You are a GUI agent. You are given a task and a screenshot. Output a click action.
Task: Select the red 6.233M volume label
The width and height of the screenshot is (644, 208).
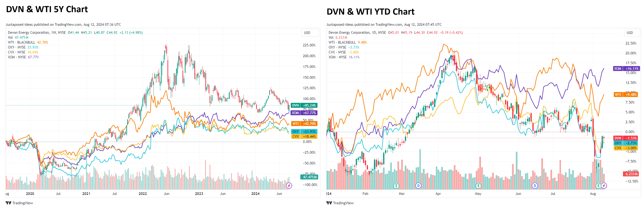[631, 174]
